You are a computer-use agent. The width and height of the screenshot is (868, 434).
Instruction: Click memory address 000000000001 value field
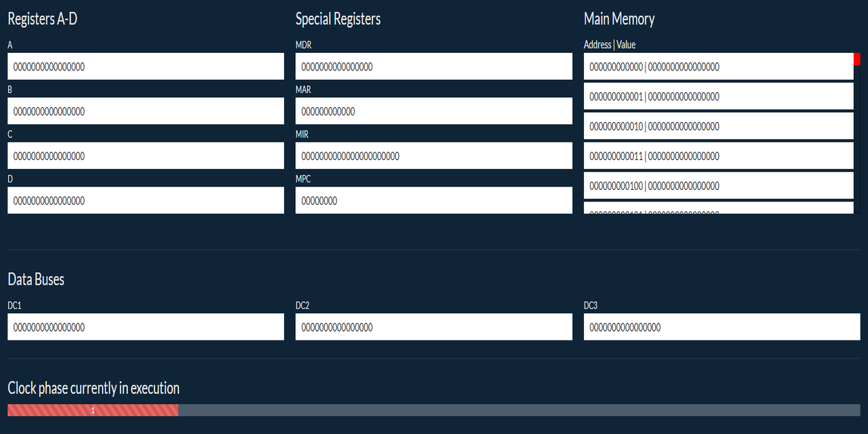719,96
